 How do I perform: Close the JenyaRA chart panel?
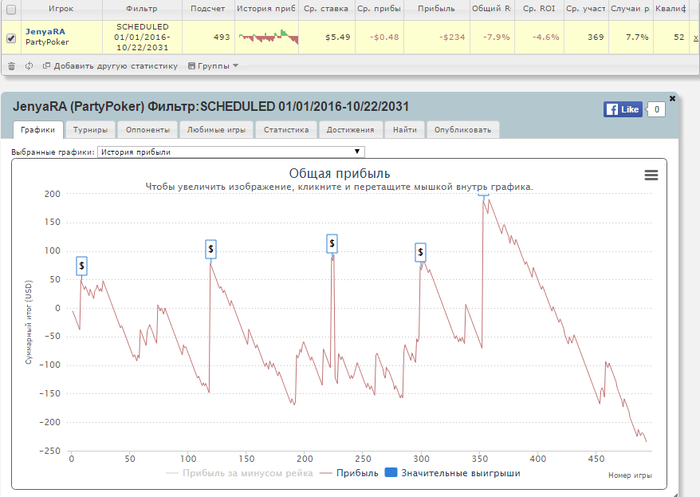[x=672, y=98]
